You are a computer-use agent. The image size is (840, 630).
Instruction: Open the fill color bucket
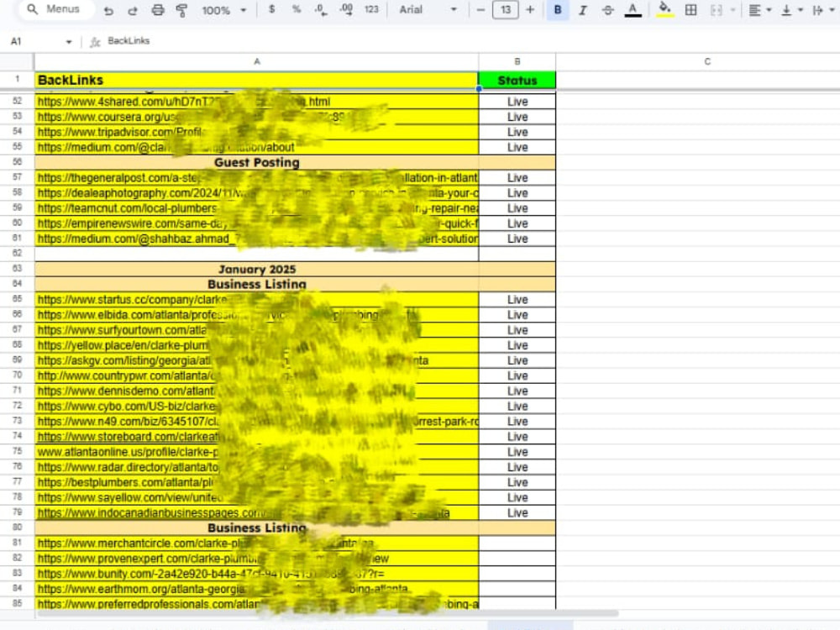664,9
